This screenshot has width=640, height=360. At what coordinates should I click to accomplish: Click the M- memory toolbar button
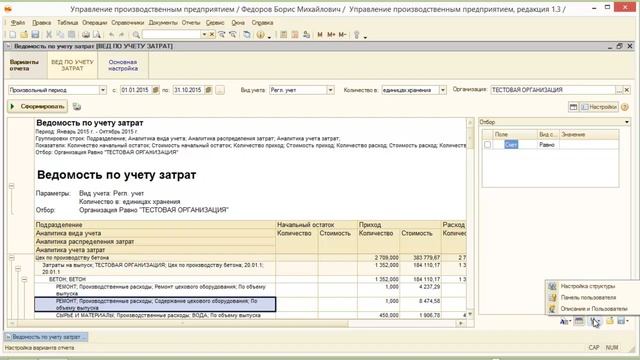(x=342, y=35)
